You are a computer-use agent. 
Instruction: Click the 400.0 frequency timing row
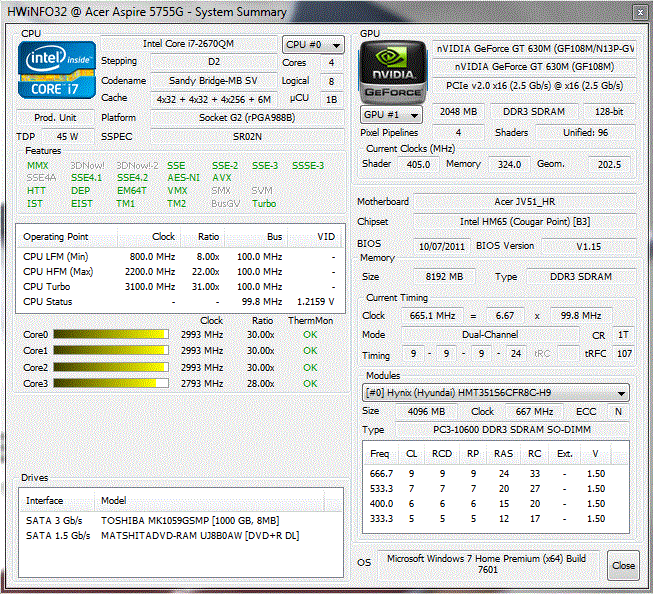coord(495,504)
